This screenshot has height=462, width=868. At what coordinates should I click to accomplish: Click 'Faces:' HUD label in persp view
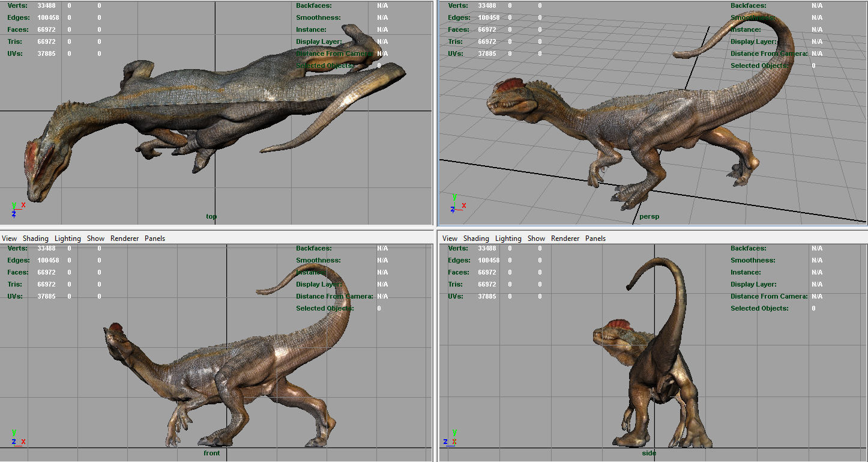click(x=459, y=29)
